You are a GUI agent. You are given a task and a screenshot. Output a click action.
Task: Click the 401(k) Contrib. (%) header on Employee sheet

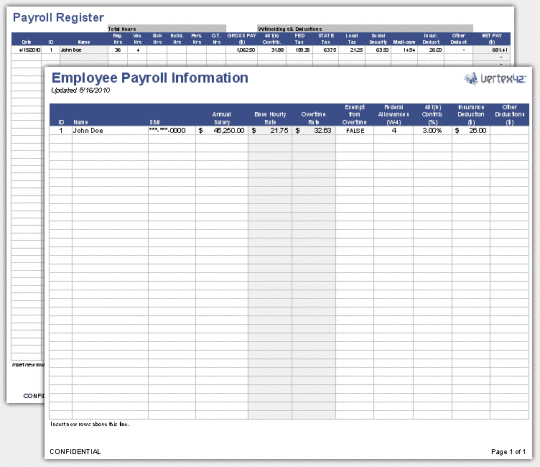click(x=433, y=115)
